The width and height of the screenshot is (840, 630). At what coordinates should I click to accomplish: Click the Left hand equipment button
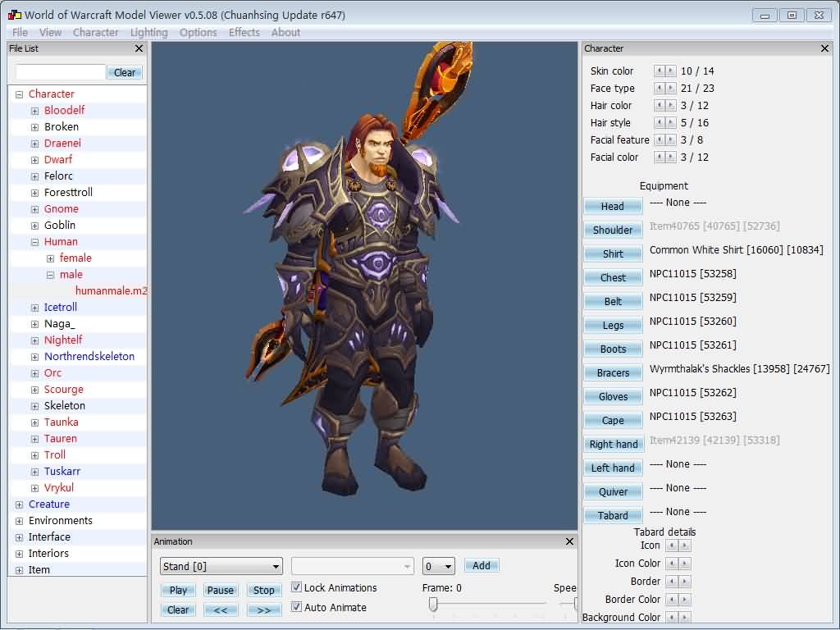point(613,468)
